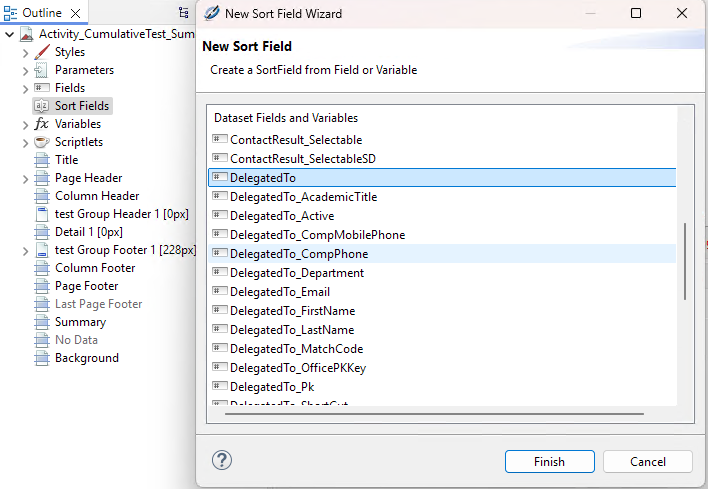
Task: Expand the Styles tree node
Action: click(x=25, y=52)
